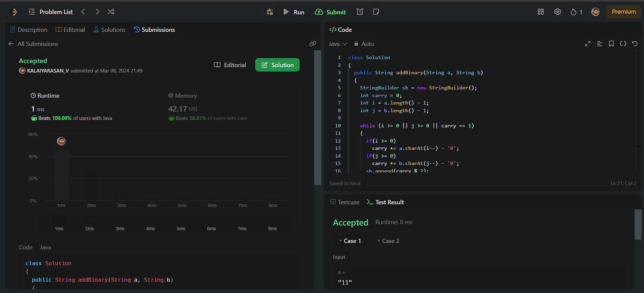Go back to All Submissions
Viewport: 644px width, 293px height.
click(x=33, y=44)
